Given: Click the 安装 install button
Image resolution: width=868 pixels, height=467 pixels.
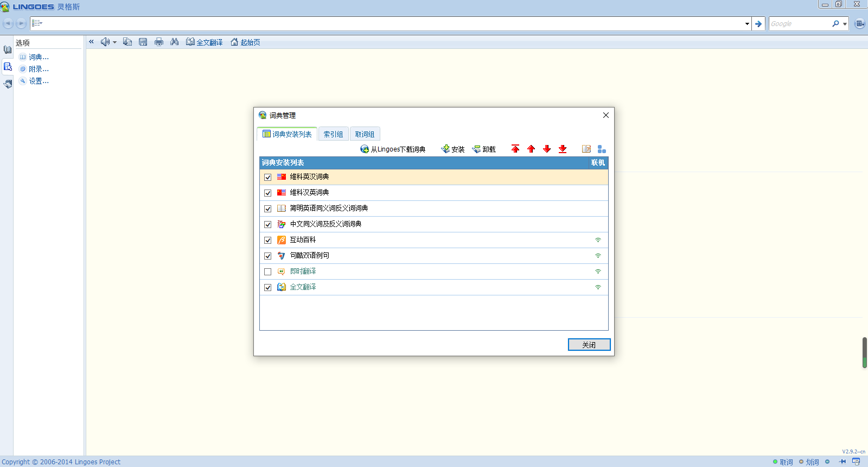Looking at the screenshot, I should (453, 149).
